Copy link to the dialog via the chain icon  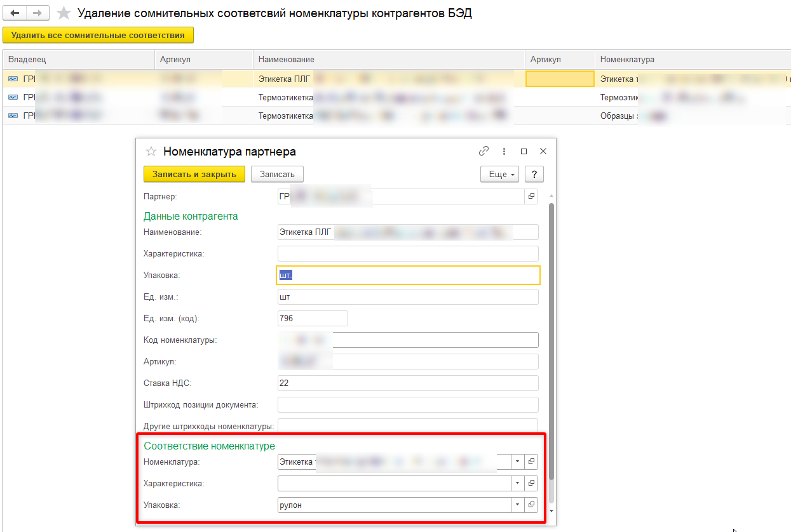pyautogui.click(x=484, y=151)
